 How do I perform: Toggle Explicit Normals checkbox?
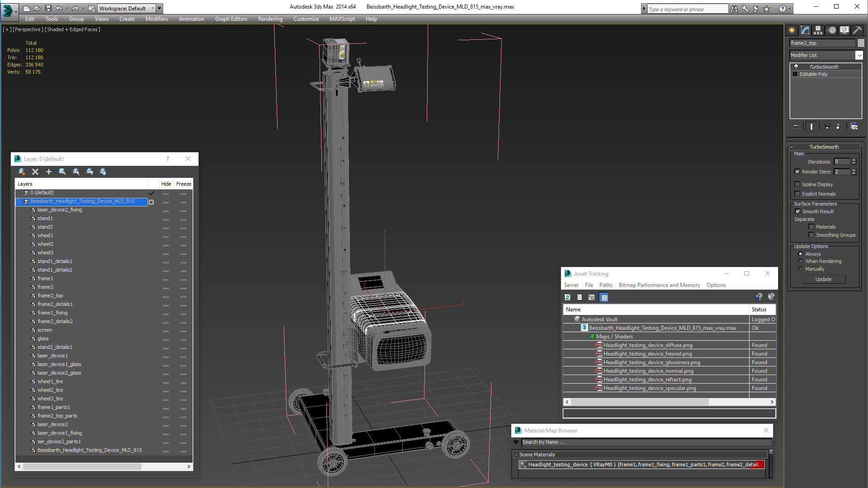797,194
